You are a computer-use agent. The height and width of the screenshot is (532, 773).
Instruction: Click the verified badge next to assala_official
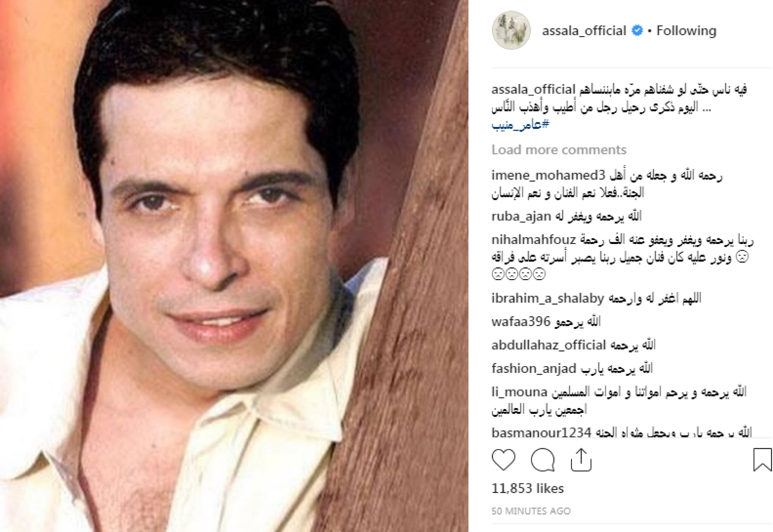click(637, 31)
